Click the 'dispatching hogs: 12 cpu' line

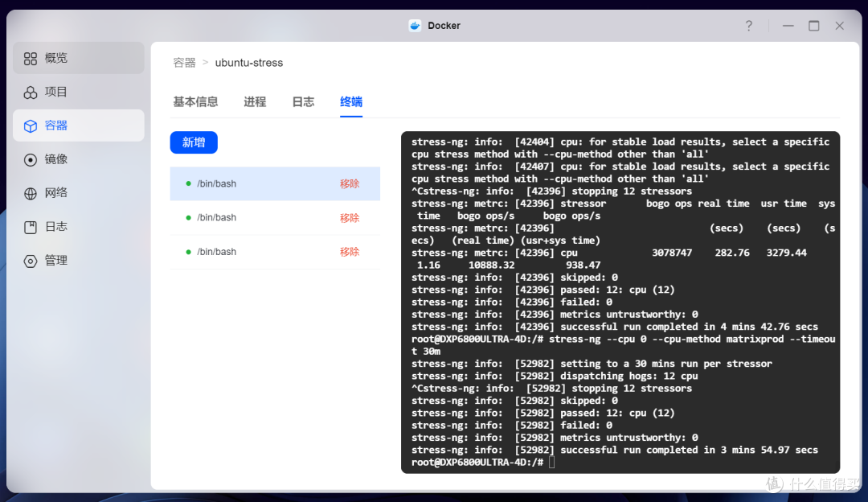[x=555, y=376]
